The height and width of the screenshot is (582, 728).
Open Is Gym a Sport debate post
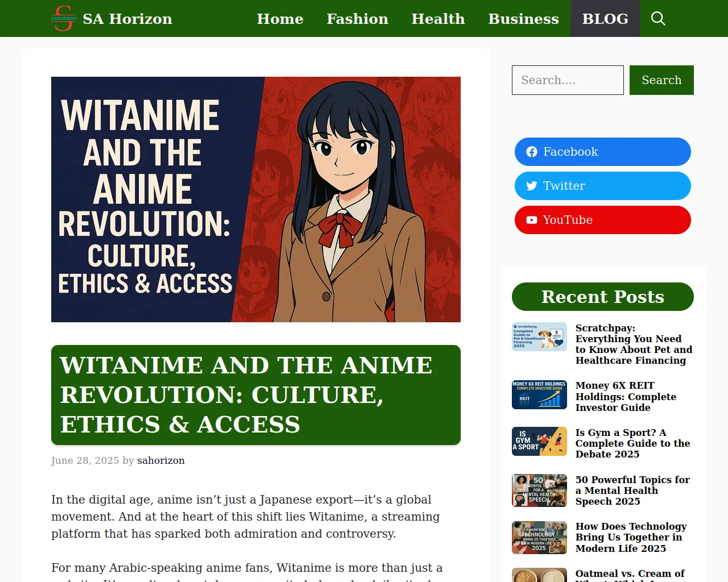coord(632,443)
